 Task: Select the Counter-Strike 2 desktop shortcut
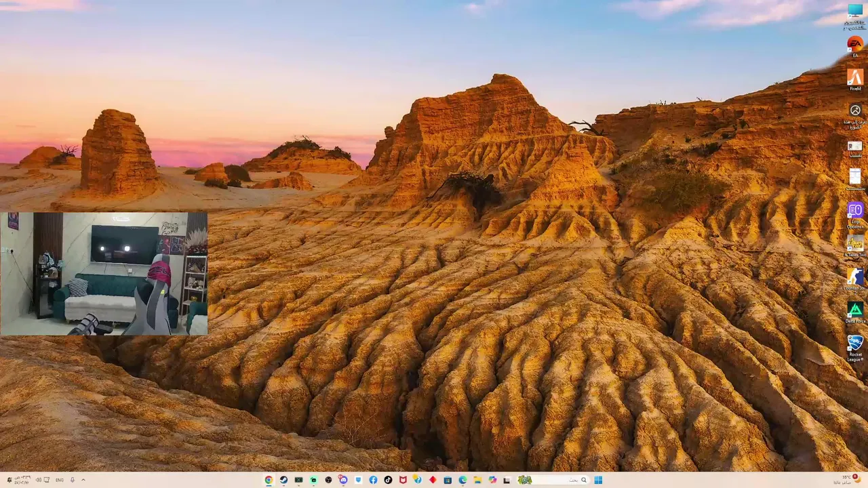855,280
